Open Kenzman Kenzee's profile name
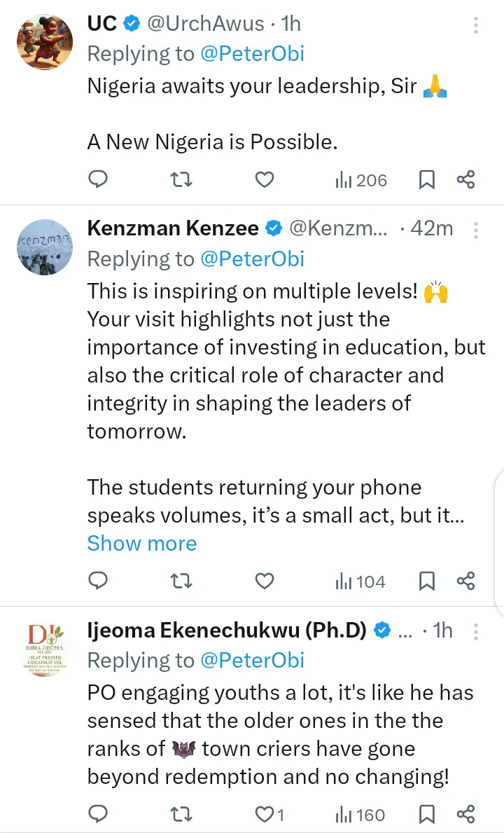The width and height of the screenshot is (504, 833). (x=173, y=228)
